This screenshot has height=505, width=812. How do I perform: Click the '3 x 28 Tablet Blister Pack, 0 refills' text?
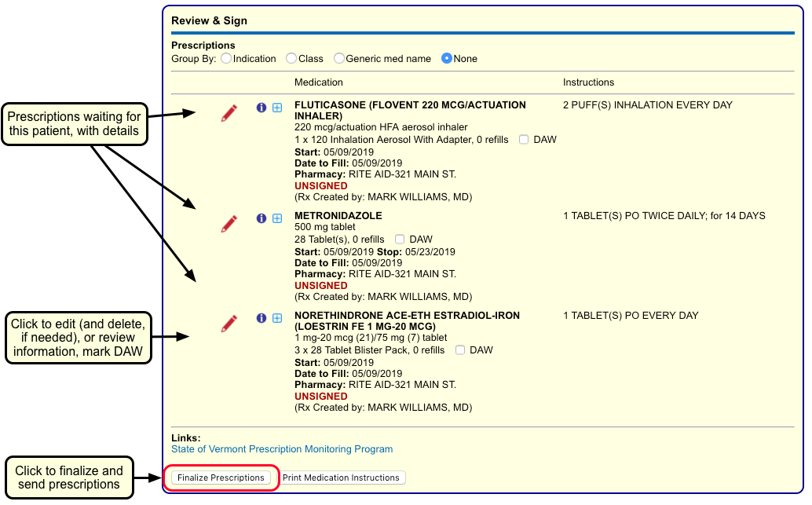click(370, 350)
